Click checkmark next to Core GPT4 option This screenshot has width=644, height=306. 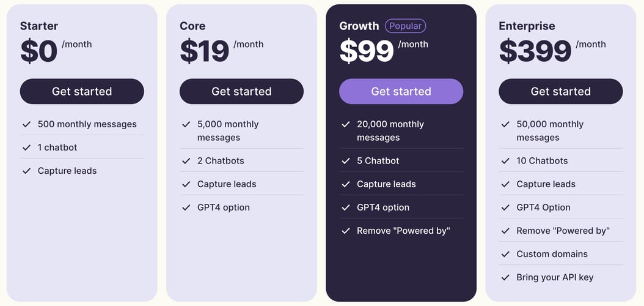[186, 207]
